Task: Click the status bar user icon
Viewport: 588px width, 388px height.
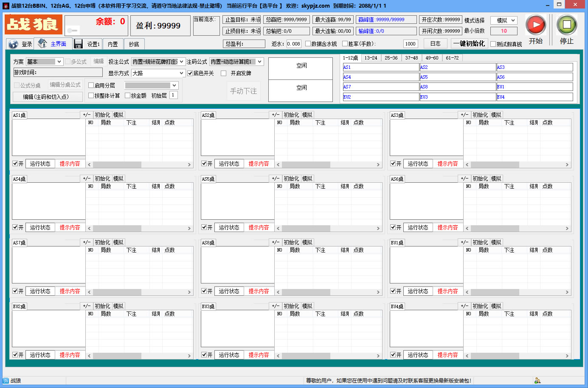Action: click(537, 381)
